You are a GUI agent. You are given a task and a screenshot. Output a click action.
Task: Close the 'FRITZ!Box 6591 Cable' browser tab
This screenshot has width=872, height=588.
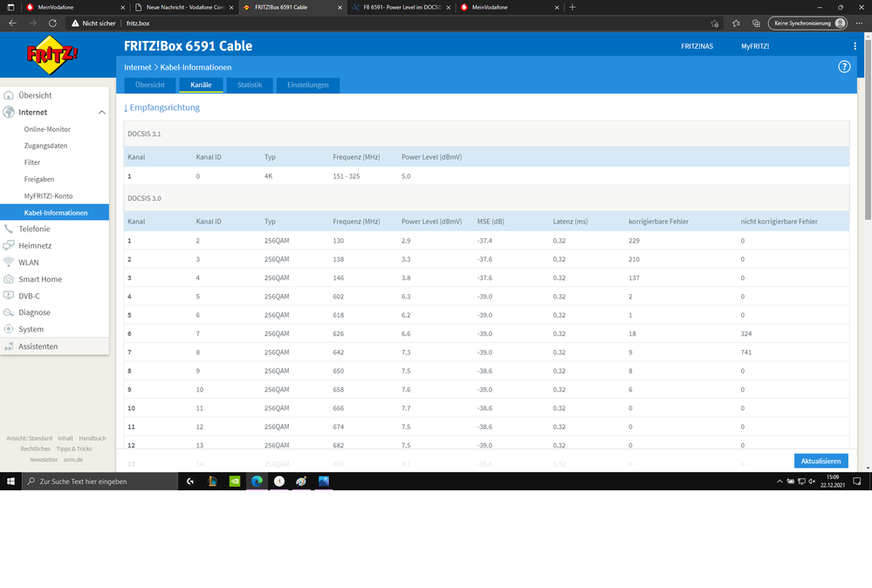click(340, 7)
